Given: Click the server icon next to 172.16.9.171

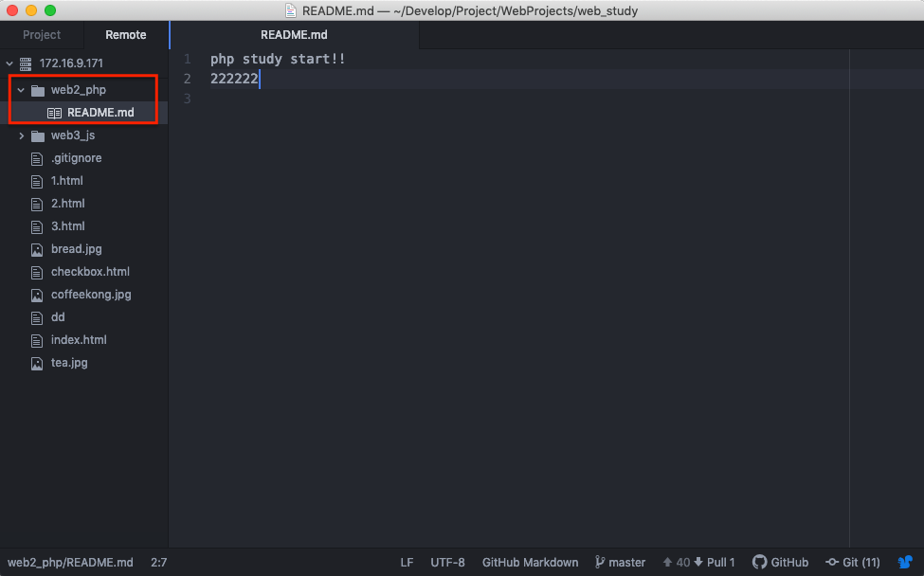Looking at the screenshot, I should click(x=26, y=63).
